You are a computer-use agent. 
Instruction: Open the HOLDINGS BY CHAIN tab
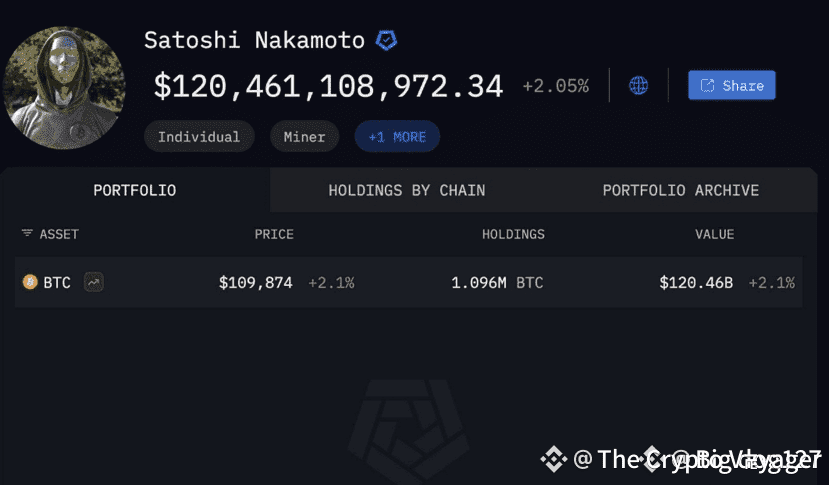pyautogui.click(x=407, y=190)
